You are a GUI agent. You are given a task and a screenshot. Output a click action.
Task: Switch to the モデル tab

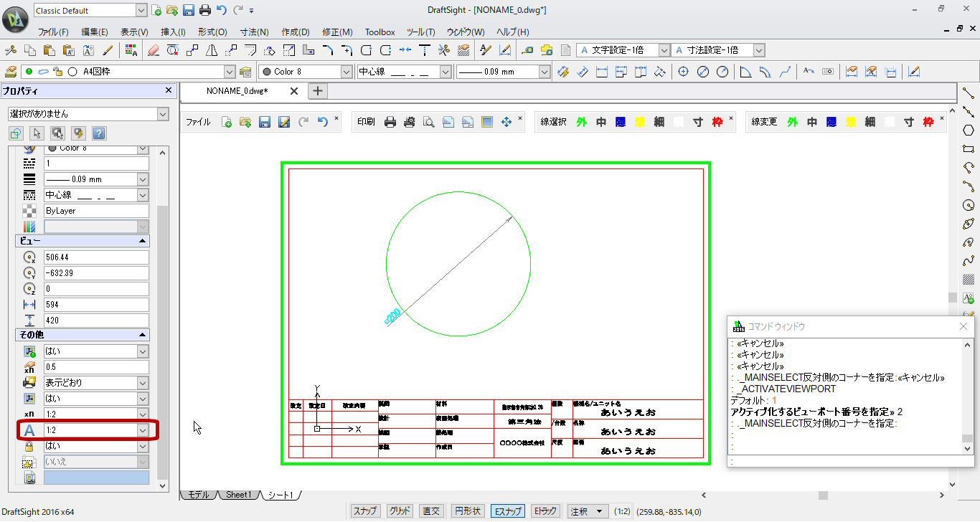tap(198, 495)
